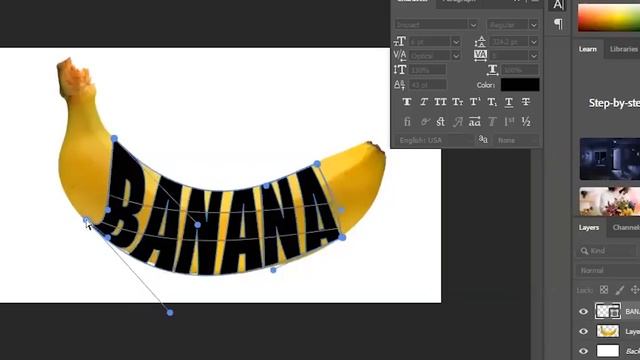Viewport: 640px width, 360px height.
Task: Lock transparent pixels in Layers panel
Action: 604,289
